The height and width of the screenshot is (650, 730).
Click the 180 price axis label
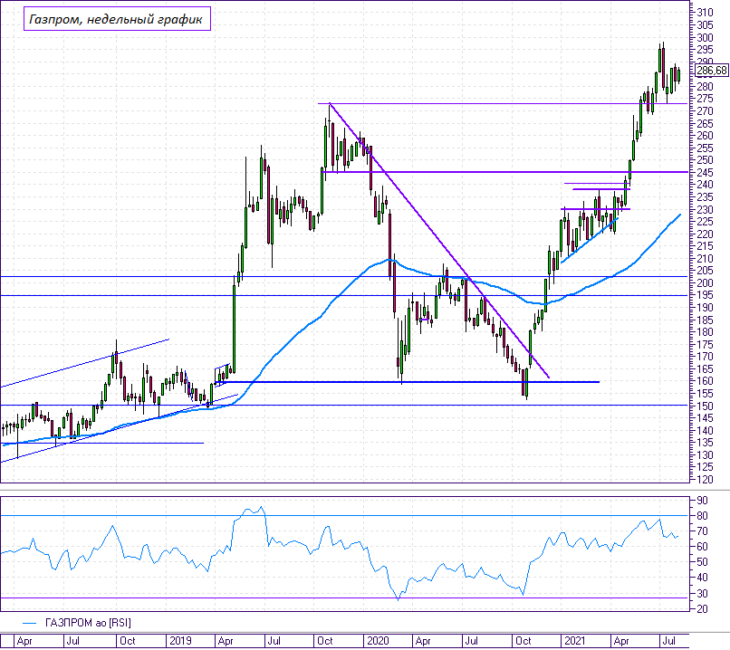[x=704, y=332]
